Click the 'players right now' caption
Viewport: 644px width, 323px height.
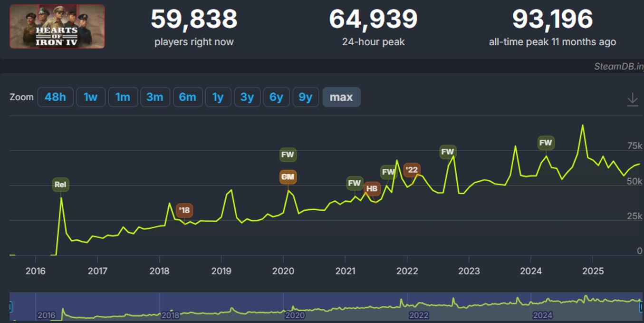coord(194,42)
